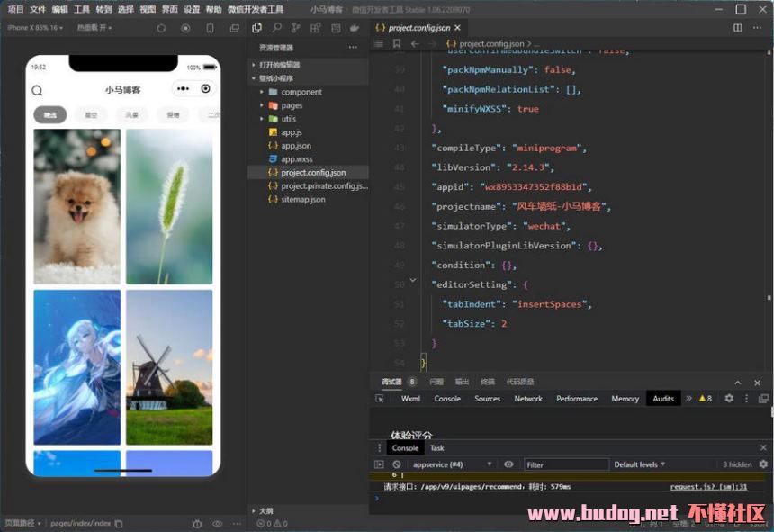The width and height of the screenshot is (774, 532).
Task: Open the DevTools settings gear icon
Action: pos(729,398)
